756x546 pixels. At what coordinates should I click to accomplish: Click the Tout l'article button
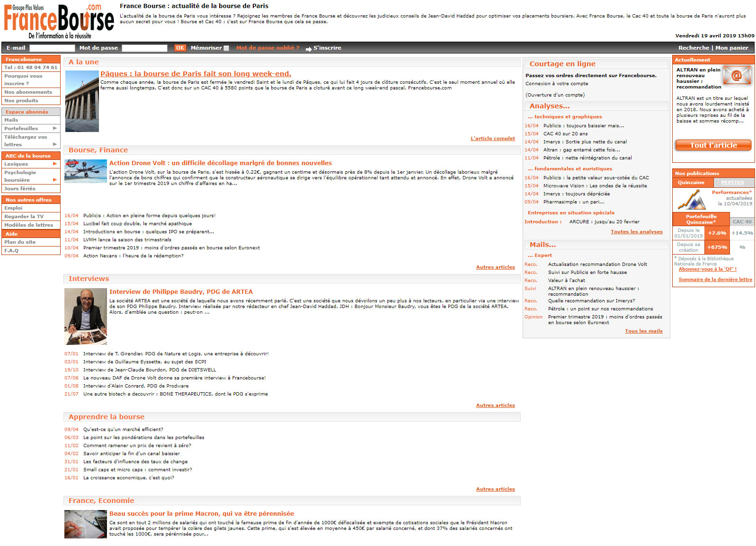point(713,145)
